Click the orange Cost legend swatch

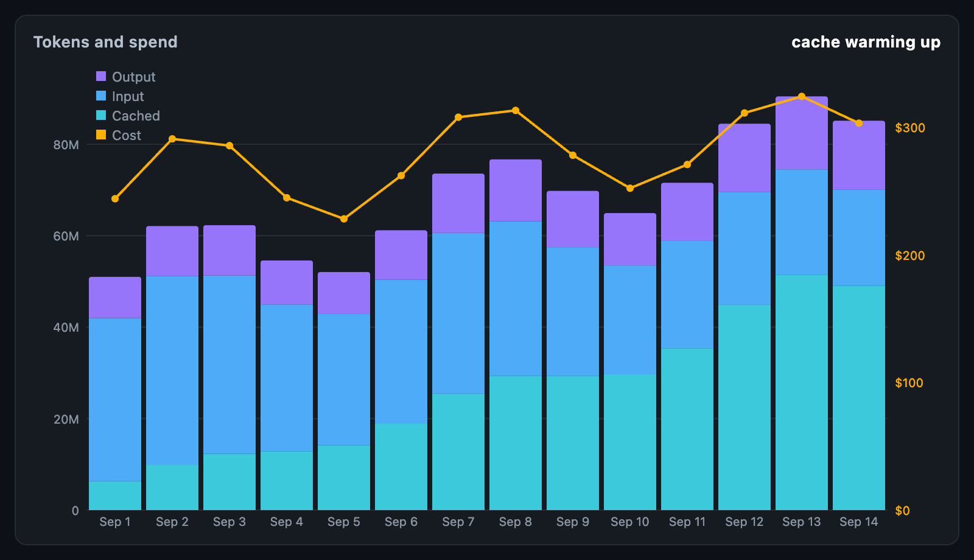point(101,135)
